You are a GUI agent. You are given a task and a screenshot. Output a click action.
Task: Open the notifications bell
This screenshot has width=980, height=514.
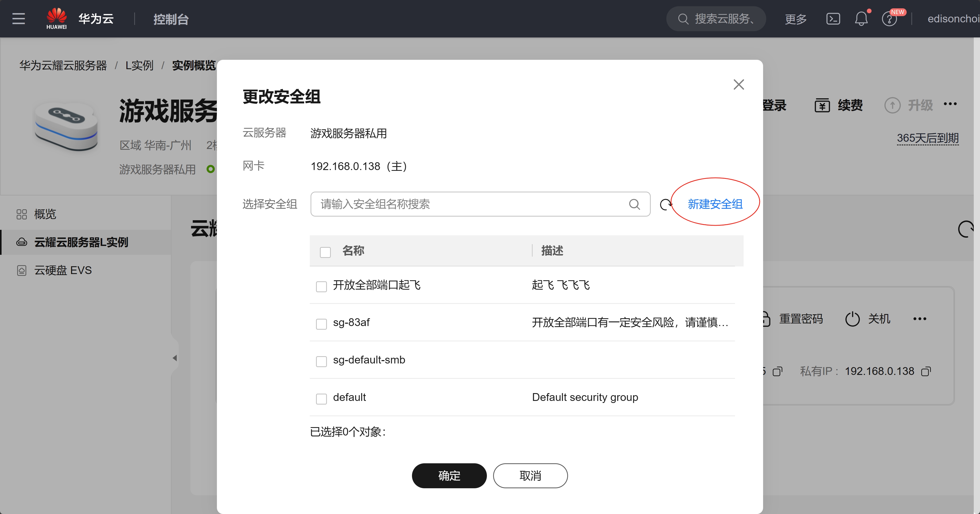[861, 19]
